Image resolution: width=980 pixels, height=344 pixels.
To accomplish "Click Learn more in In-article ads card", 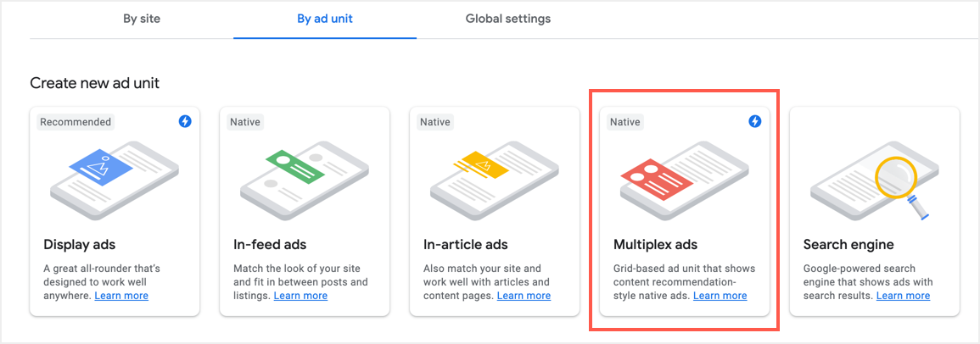I will 524,296.
